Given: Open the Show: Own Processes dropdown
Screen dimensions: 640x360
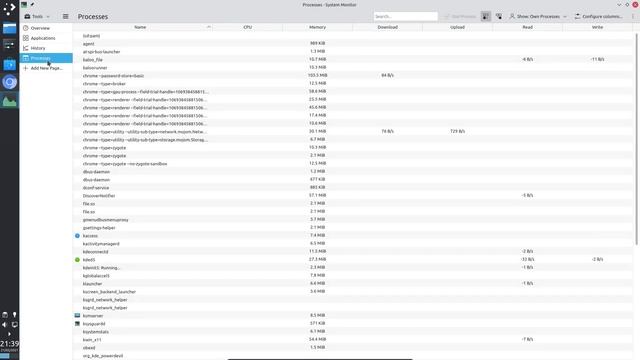Looking at the screenshot, I should tap(538, 16).
